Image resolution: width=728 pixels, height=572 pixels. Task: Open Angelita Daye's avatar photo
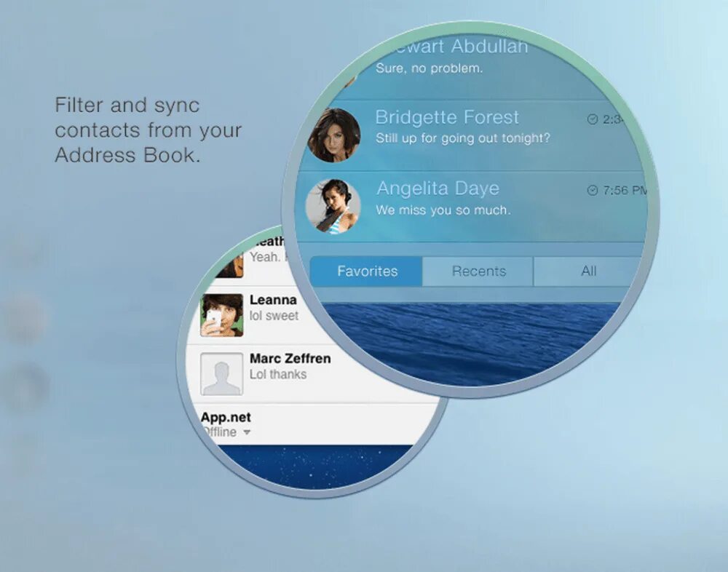[333, 206]
